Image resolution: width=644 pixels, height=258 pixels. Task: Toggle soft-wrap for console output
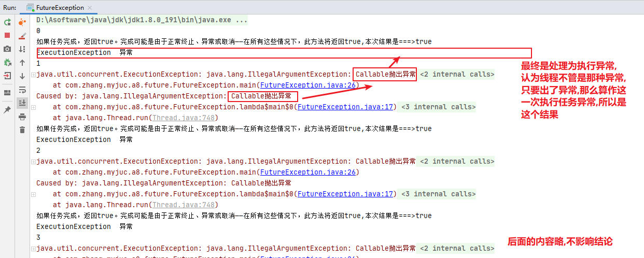[x=22, y=89]
